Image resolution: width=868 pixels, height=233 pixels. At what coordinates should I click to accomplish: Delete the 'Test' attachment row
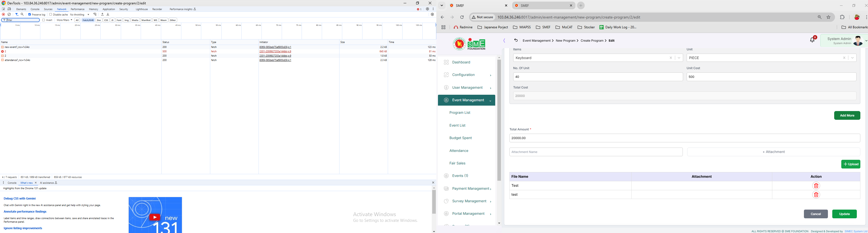coord(816,186)
